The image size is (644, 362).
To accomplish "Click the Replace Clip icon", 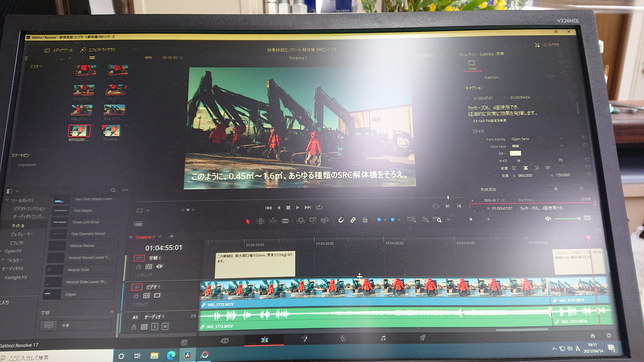I will point(325,220).
